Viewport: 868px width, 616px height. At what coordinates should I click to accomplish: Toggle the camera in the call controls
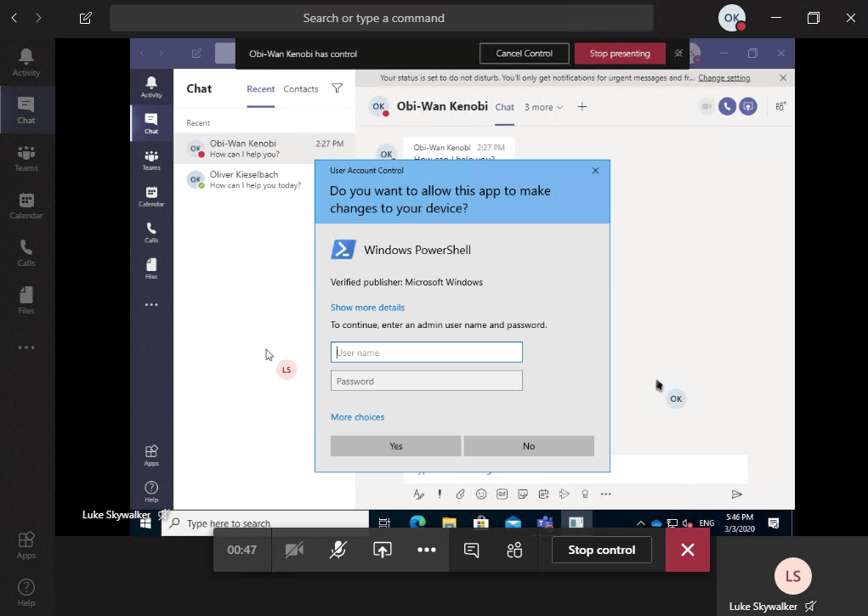click(294, 550)
